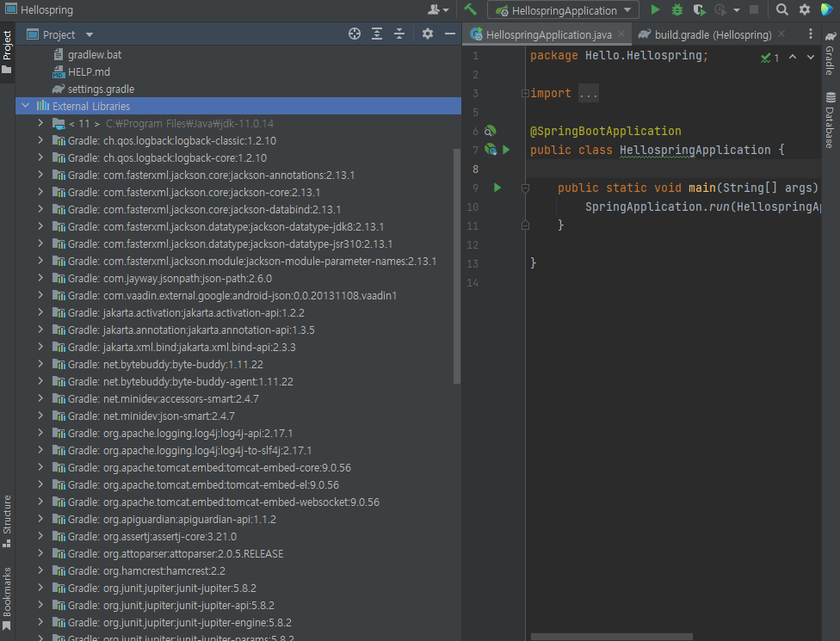The image size is (840, 641).
Task: Start debugging with the bug icon
Action: click(x=677, y=9)
